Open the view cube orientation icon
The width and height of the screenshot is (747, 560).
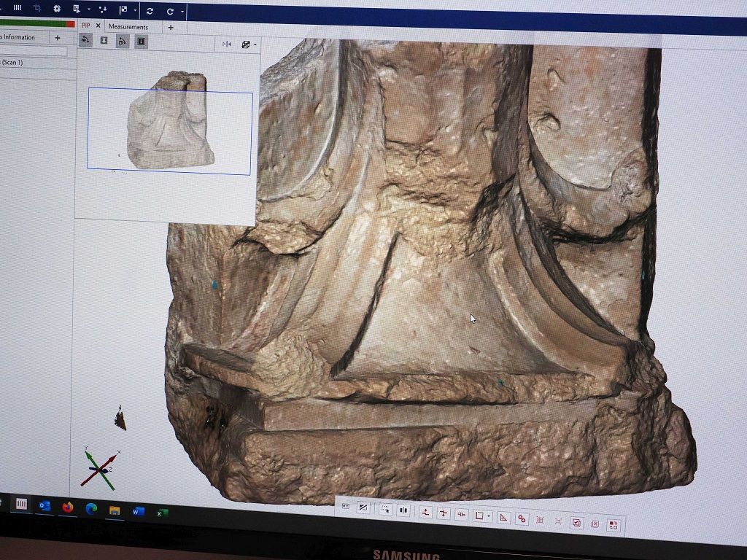click(x=246, y=44)
